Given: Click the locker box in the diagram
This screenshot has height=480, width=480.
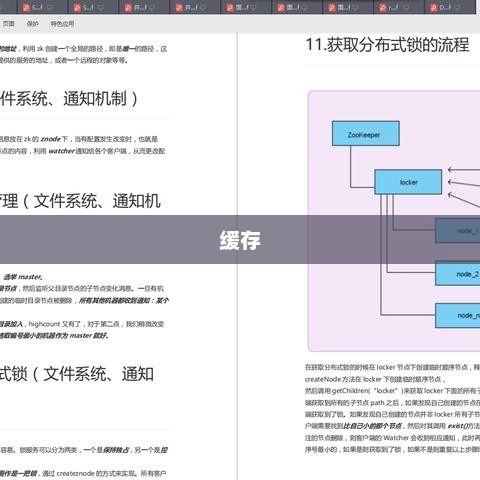Looking at the screenshot, I should click(x=408, y=182).
